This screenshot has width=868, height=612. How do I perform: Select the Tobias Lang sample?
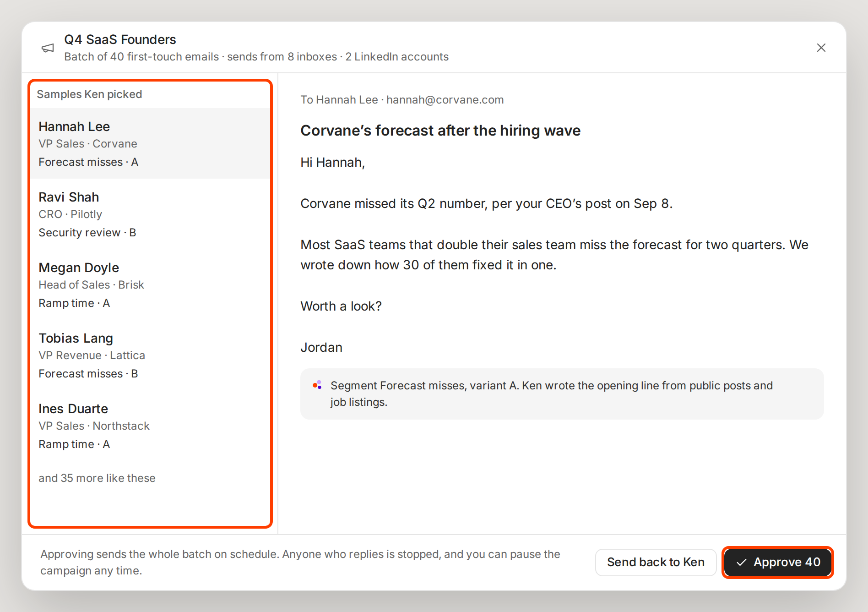coord(150,355)
